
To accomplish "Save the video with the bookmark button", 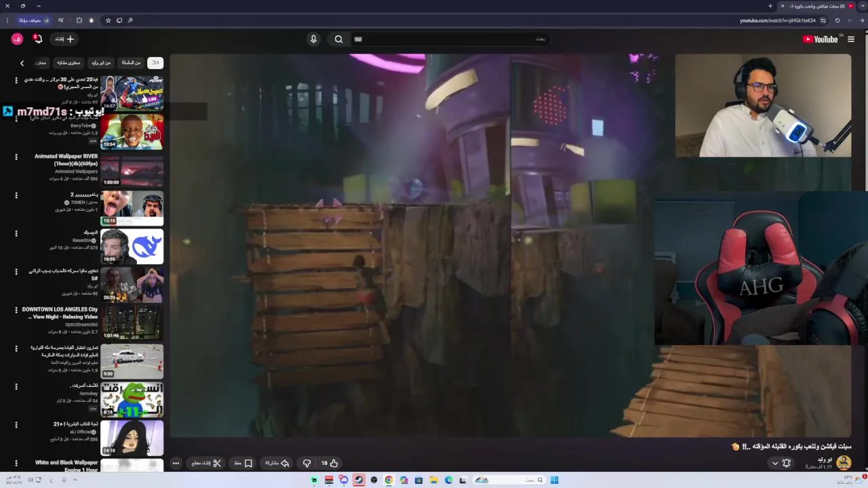I will point(243,463).
